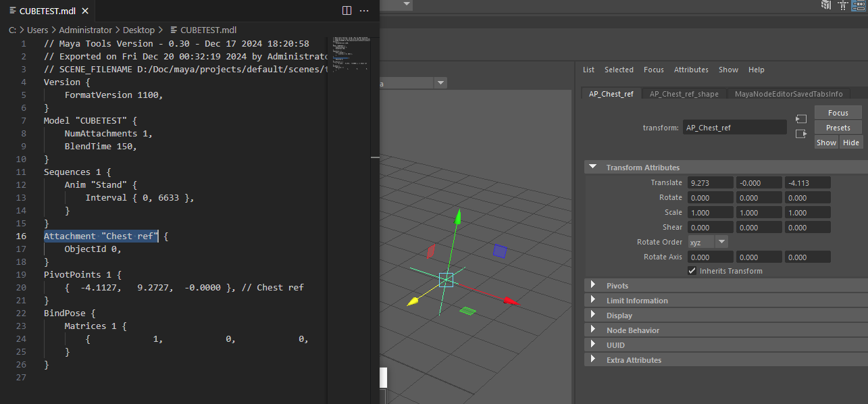This screenshot has height=404, width=868.
Task: Open the Attributes menu
Action: [x=691, y=70]
